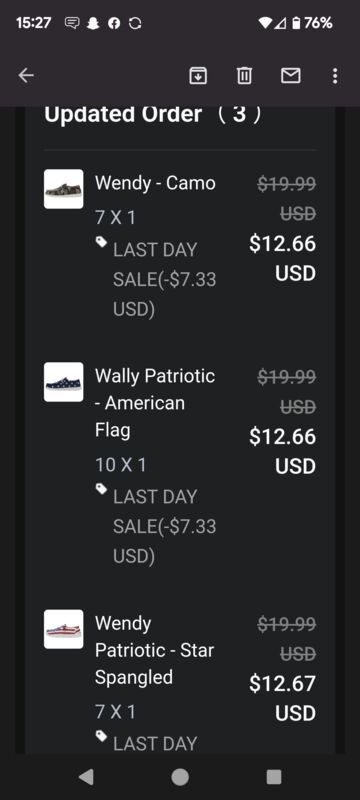This screenshot has height=800, width=360.
Task: Tap the Snapchat notification icon in status bar
Action: click(93, 23)
